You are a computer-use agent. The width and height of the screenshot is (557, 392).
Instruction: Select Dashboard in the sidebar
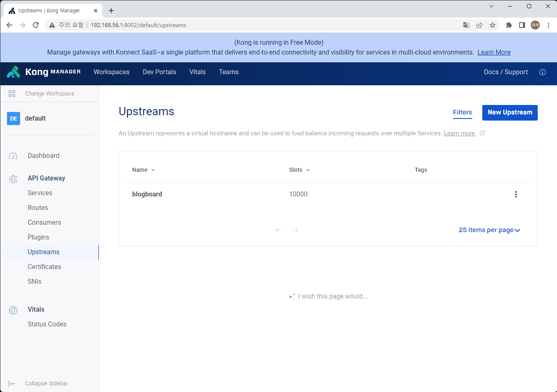[x=44, y=156]
